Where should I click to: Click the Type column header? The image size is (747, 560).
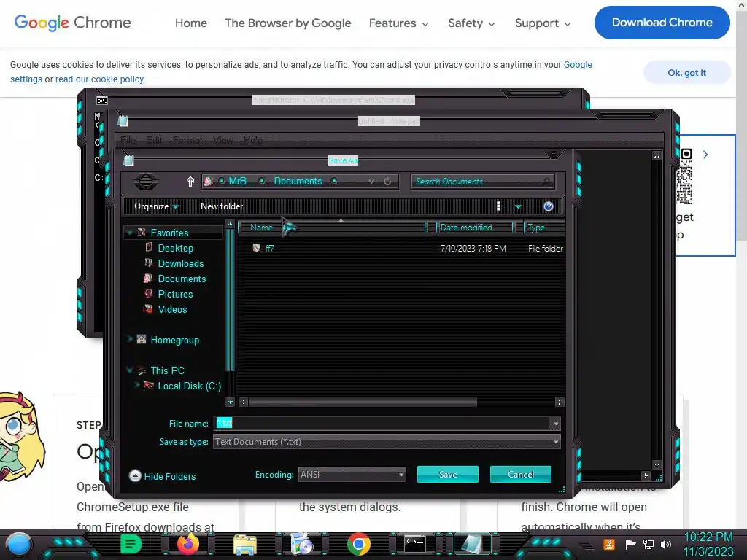click(x=544, y=227)
